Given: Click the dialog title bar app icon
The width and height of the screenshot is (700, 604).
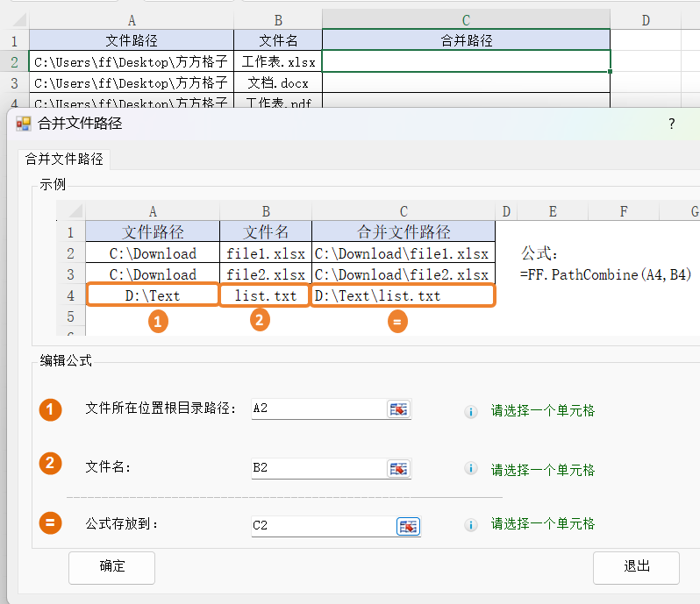Looking at the screenshot, I should 24,124.
